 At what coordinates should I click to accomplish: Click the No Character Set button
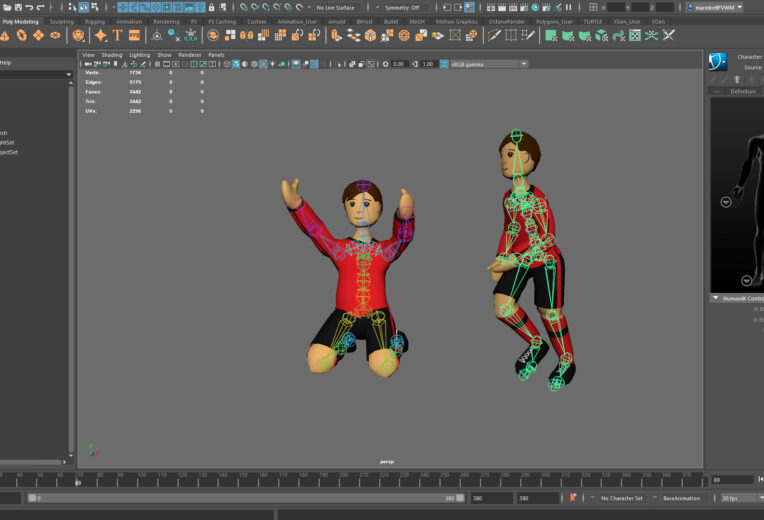(620, 497)
